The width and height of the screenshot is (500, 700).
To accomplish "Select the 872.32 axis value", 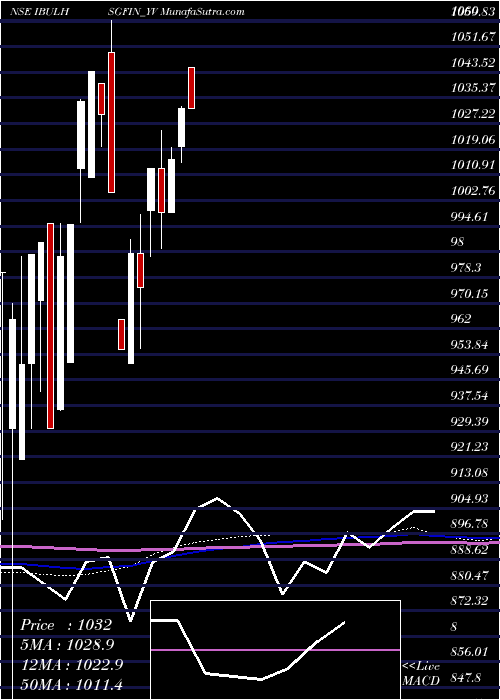I will point(470,600).
